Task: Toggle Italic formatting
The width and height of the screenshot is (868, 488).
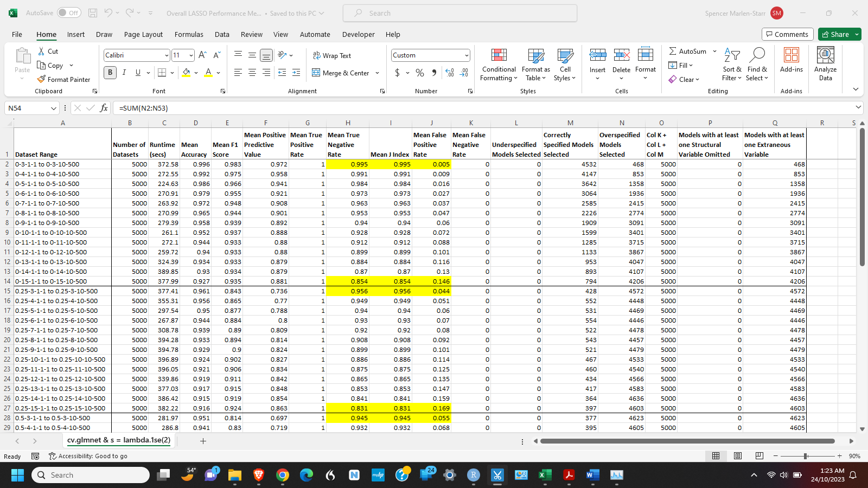Action: click(124, 73)
